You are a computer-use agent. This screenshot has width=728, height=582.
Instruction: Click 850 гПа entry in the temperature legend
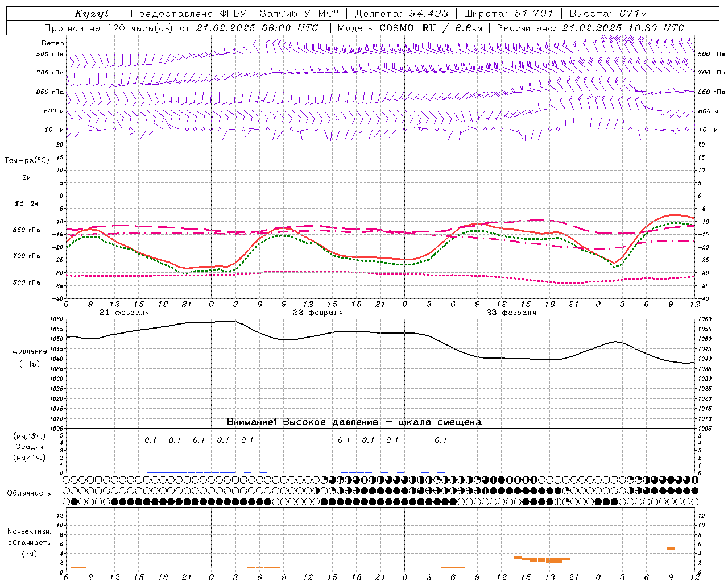pos(27,230)
